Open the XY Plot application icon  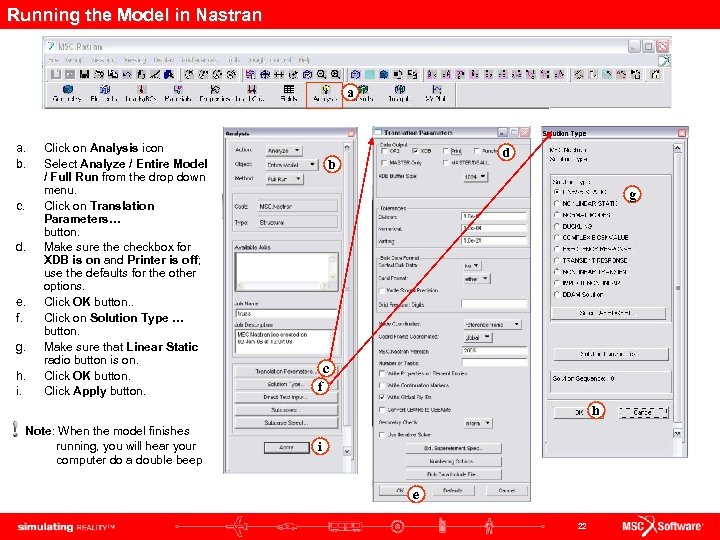[x=436, y=93]
